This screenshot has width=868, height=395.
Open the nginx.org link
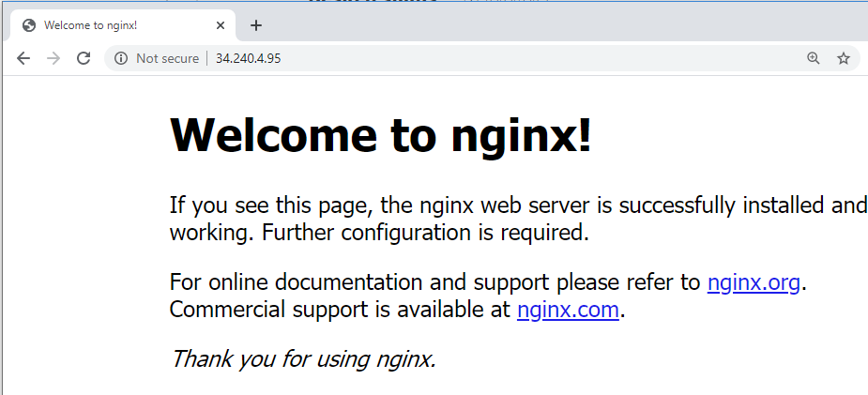(x=754, y=282)
